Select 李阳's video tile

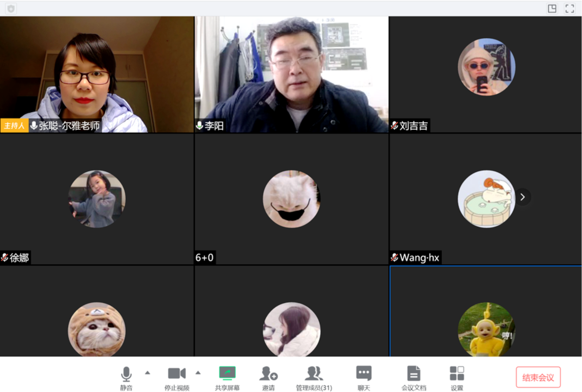pos(292,74)
